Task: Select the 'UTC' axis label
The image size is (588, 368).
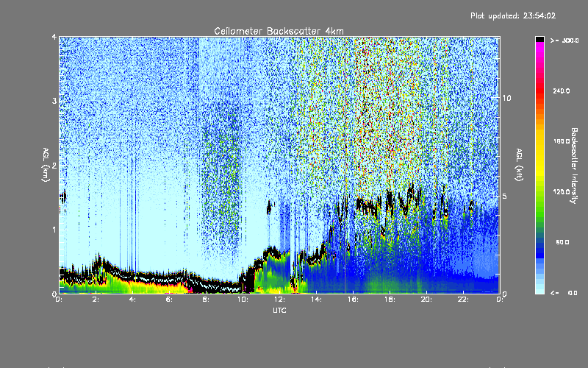Action: 279,310
